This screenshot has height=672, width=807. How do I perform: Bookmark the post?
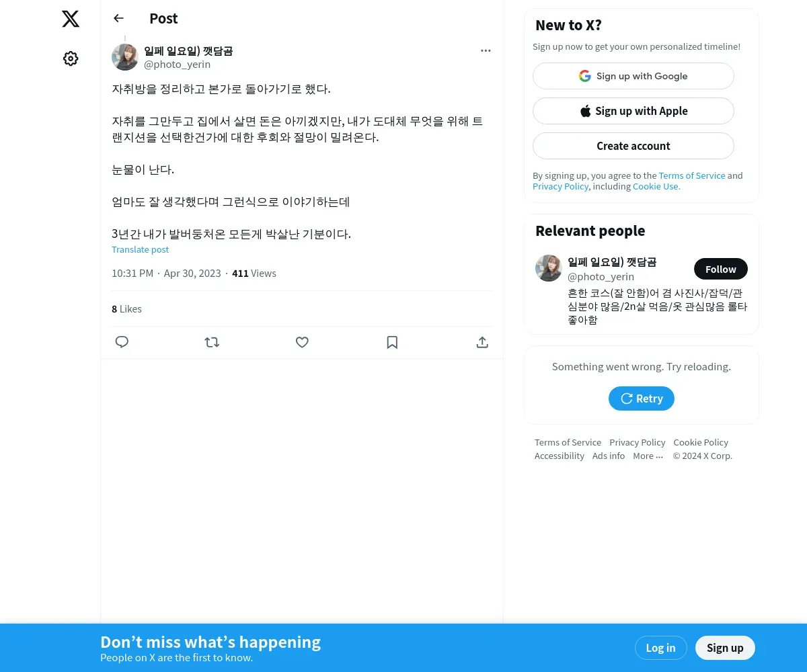click(392, 342)
